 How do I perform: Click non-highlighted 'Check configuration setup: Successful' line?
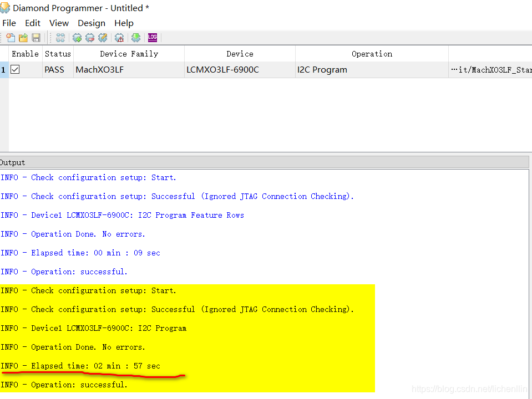pyautogui.click(x=177, y=197)
